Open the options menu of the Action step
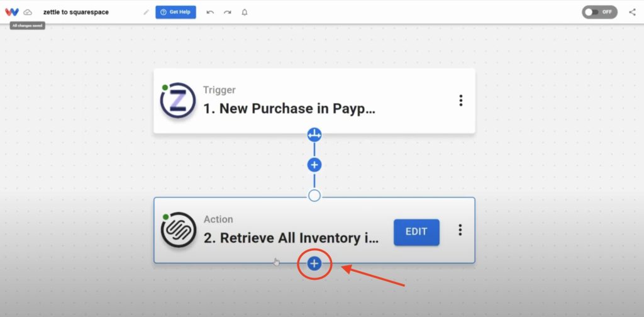The width and height of the screenshot is (644, 317). point(460,230)
